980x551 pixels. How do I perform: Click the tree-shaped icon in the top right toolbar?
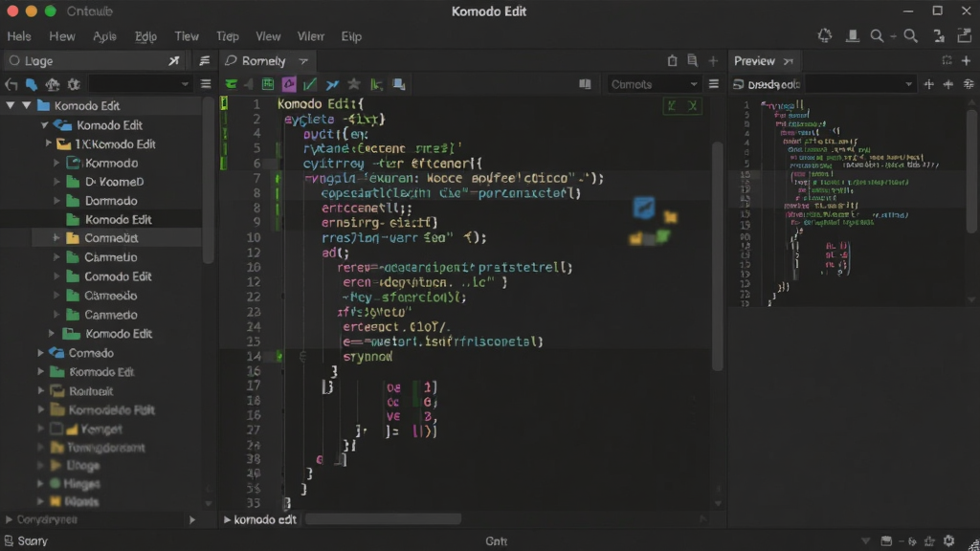(x=825, y=35)
